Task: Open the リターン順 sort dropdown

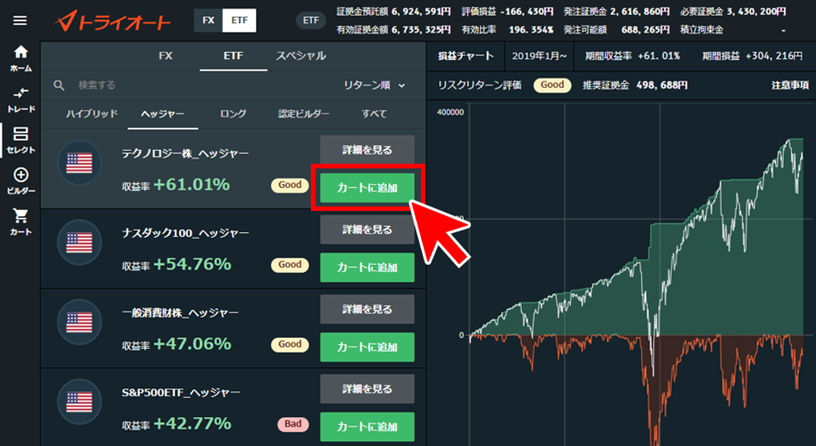Action: coord(374,85)
